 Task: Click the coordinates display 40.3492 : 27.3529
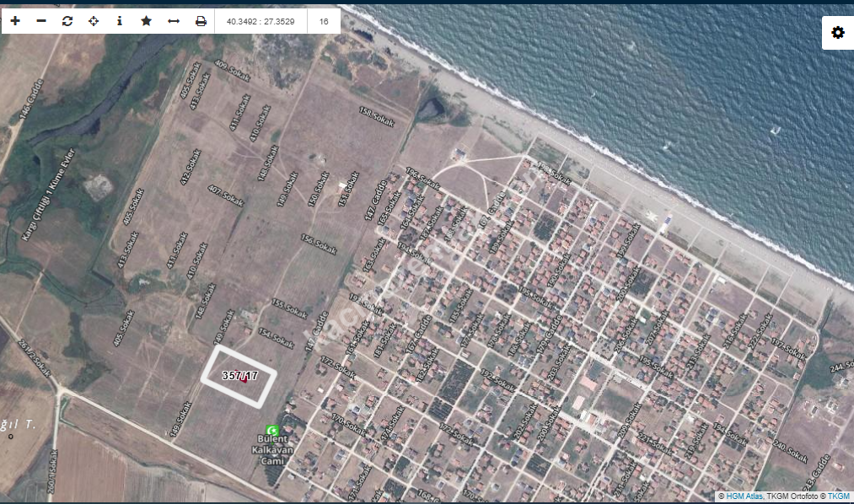(260, 21)
